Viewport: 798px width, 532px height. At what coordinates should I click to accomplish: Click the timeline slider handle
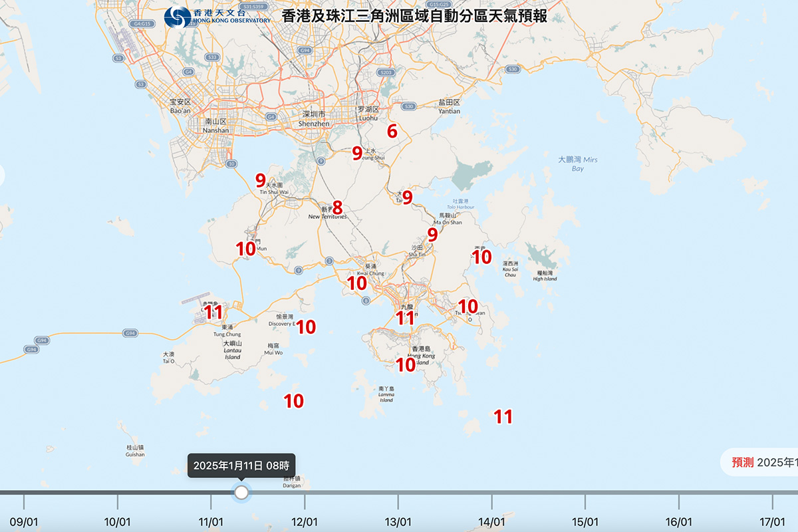click(x=241, y=492)
